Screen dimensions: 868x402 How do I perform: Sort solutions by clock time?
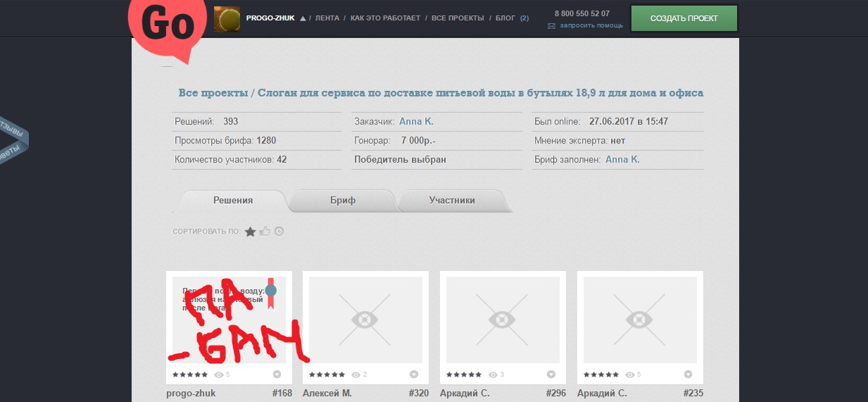[x=279, y=231]
